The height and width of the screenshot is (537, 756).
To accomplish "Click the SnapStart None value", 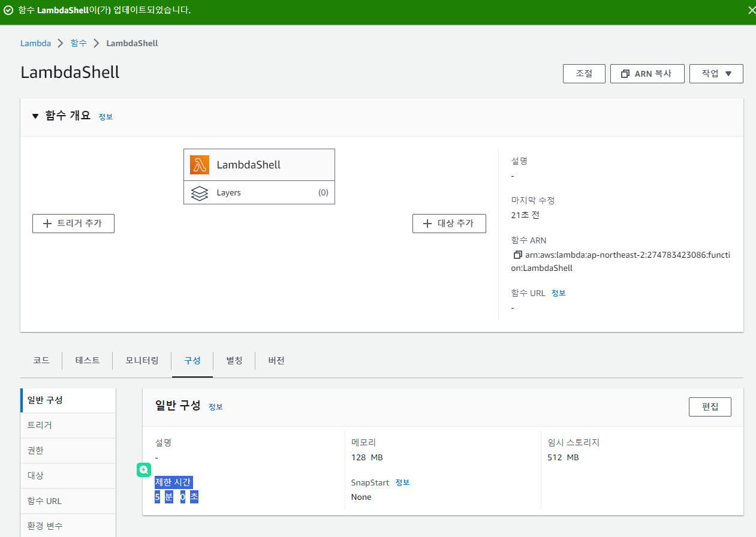I will click(x=362, y=497).
